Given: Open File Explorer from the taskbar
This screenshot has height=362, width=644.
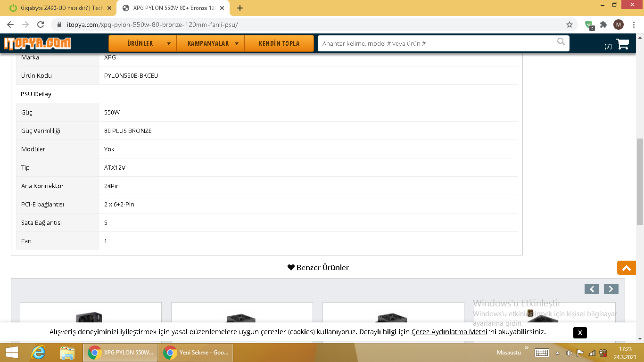Looking at the screenshot, I should click(x=67, y=352).
